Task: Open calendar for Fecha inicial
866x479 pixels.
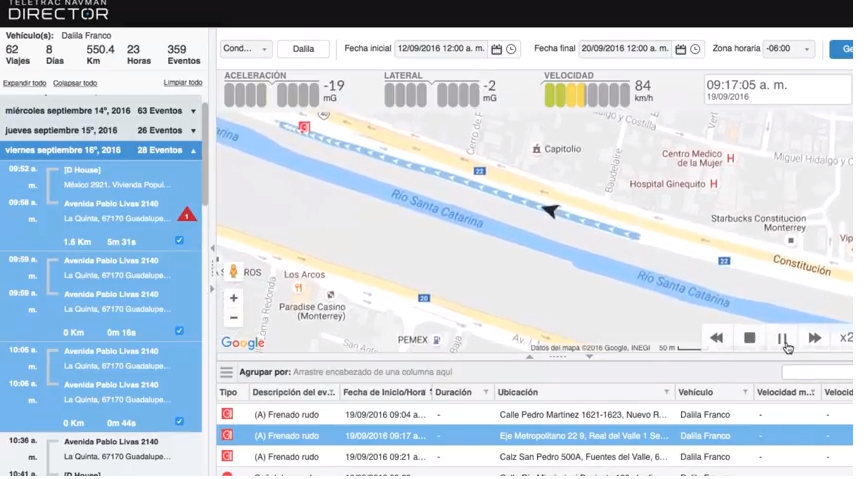Action: pos(497,49)
